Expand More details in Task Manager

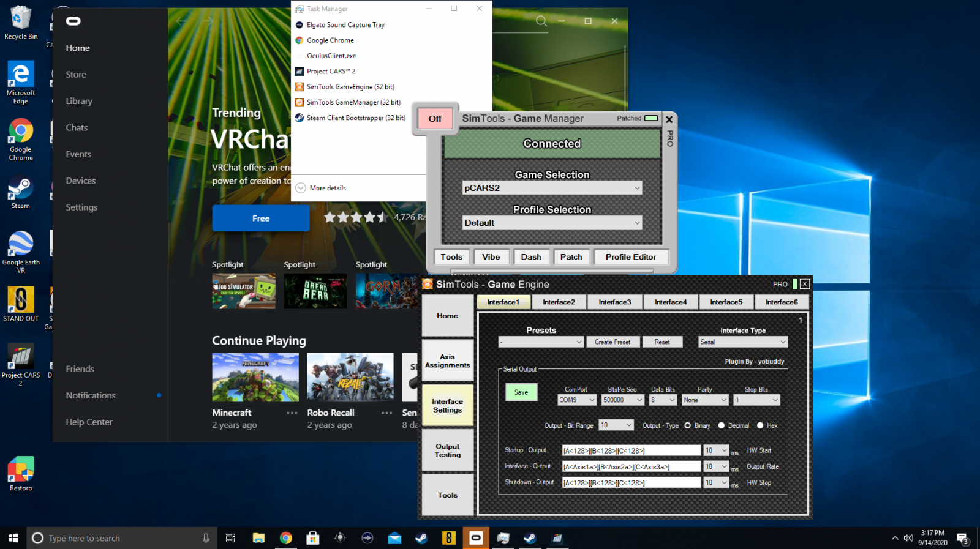coord(321,188)
